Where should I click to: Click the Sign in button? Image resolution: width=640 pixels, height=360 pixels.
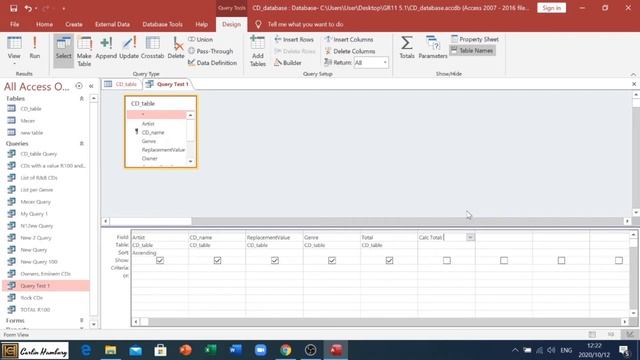[x=551, y=8]
